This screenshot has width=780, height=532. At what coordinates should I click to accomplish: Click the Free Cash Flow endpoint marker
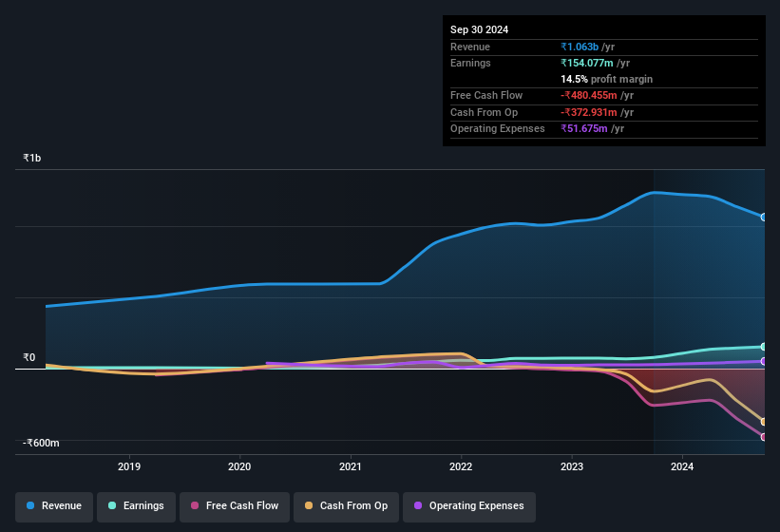click(764, 437)
